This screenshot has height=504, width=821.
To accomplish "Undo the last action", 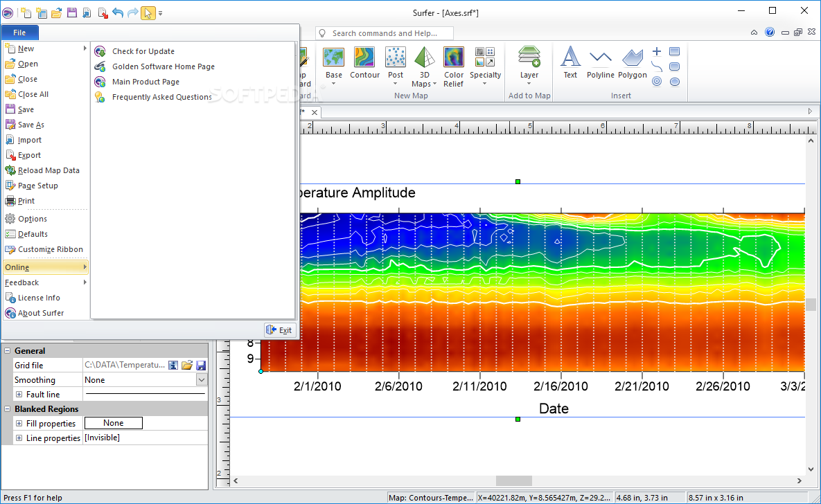I will coord(118,13).
